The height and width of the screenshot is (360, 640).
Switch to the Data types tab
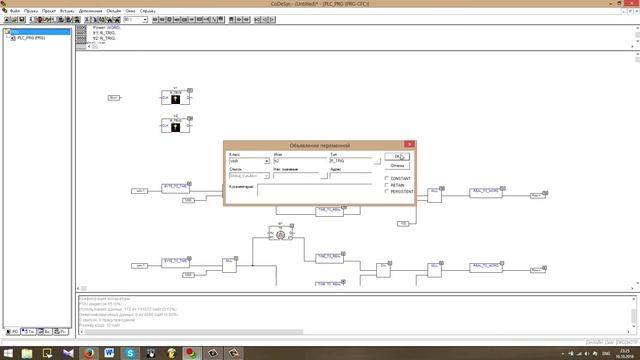click(x=29, y=332)
